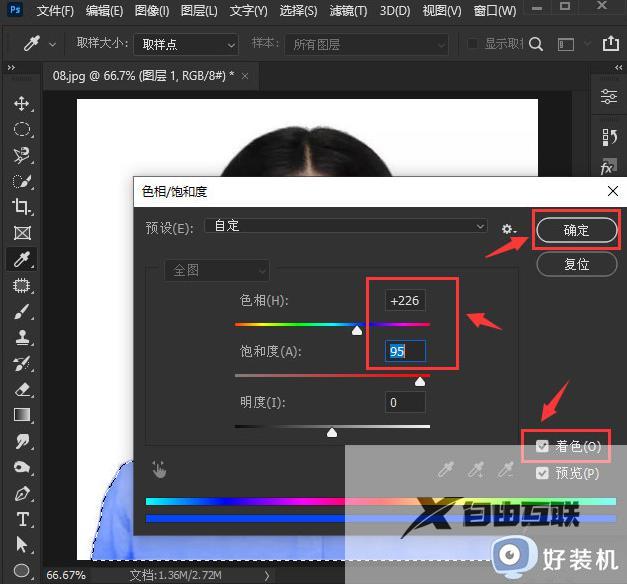This screenshot has height=584, width=627.
Task: Open the 图层(L) menu
Action: click(199, 10)
